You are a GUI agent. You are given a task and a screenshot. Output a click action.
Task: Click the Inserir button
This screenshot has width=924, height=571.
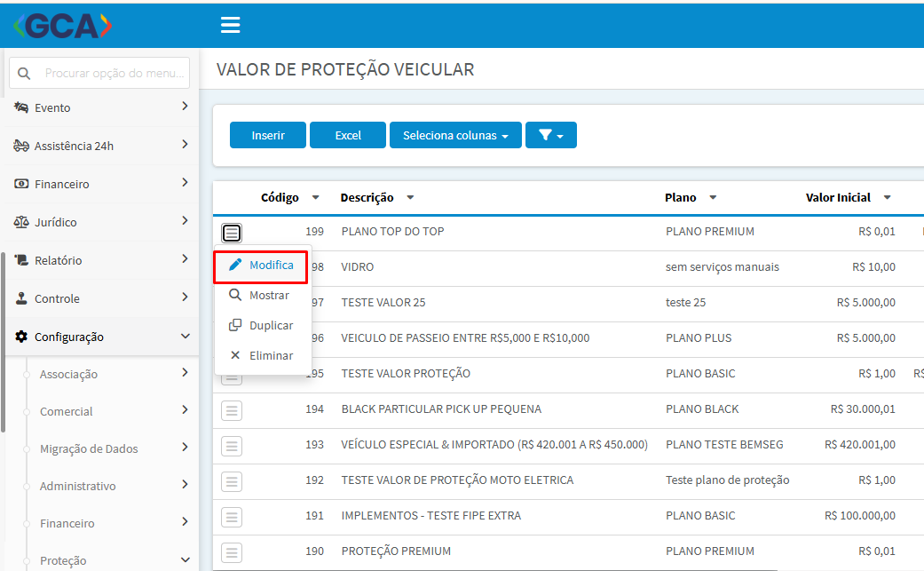click(x=267, y=135)
